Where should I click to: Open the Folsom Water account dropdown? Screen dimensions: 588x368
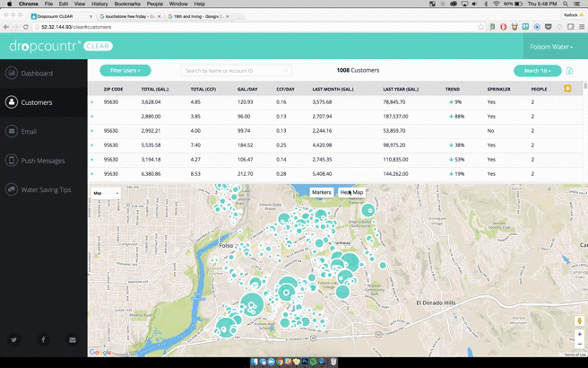point(550,47)
